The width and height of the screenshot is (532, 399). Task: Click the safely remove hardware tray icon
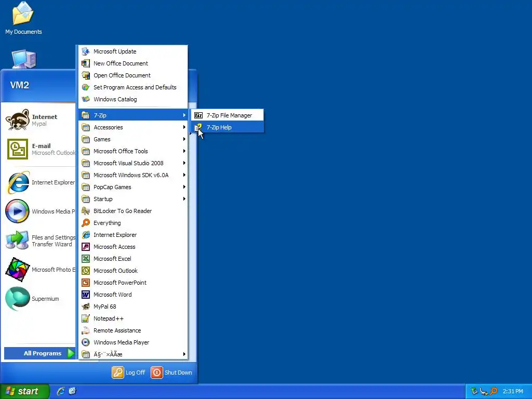[474, 392]
